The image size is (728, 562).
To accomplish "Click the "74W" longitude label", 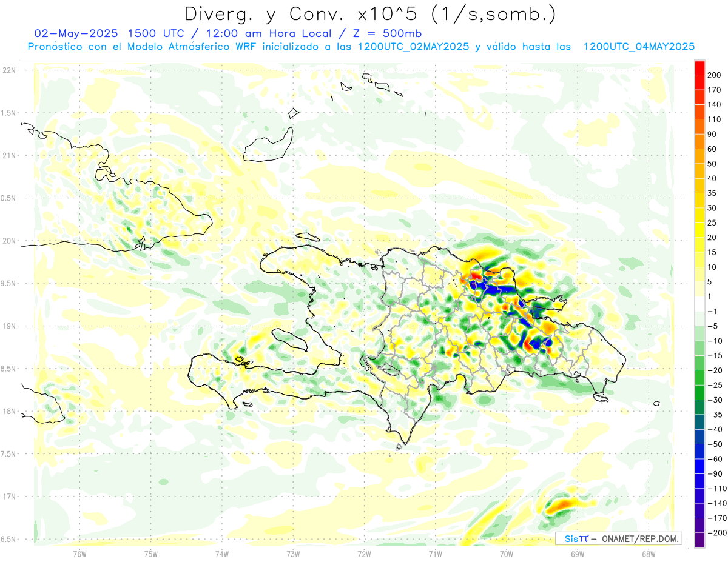I will [x=222, y=554].
